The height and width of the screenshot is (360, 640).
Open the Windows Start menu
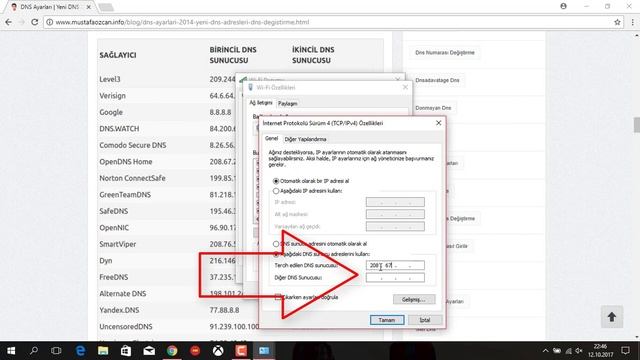11,351
